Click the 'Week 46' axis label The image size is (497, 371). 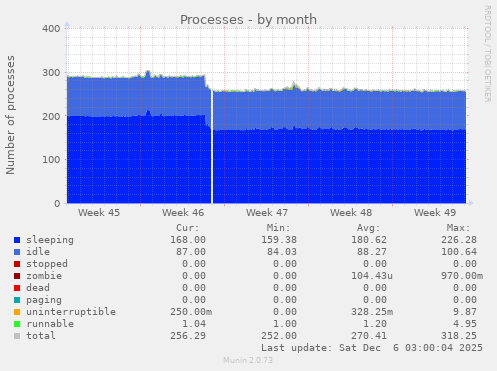point(183,213)
